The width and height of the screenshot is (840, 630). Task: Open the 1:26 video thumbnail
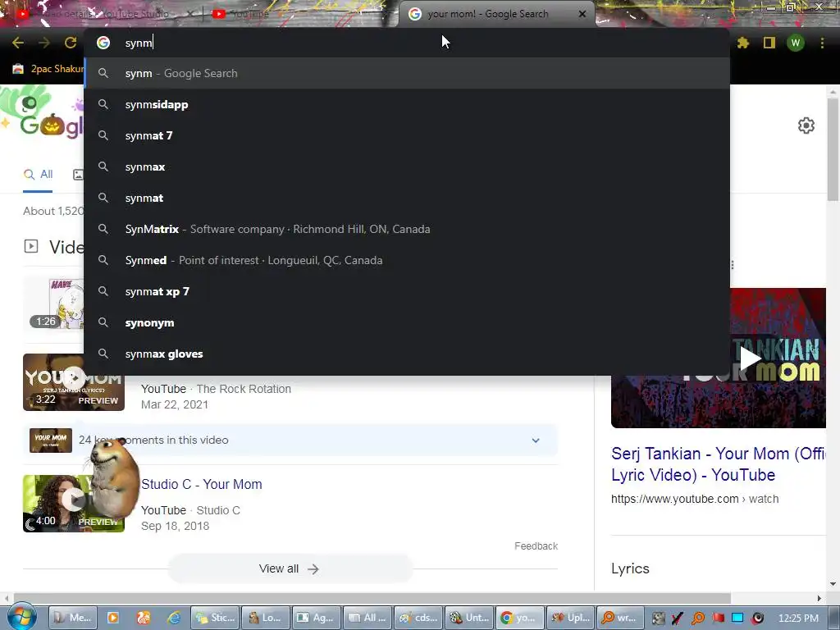point(53,304)
